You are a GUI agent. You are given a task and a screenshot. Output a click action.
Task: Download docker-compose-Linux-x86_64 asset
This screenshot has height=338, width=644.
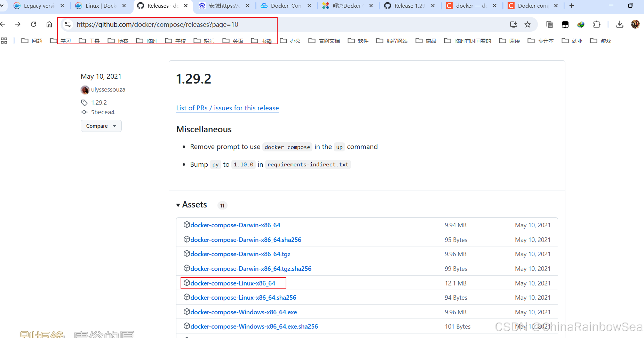pyautogui.click(x=233, y=283)
